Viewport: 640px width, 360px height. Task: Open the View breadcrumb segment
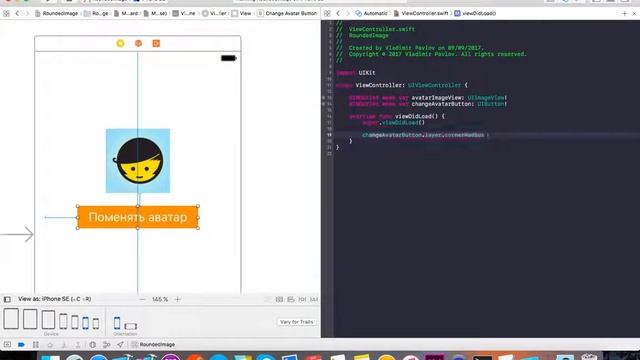tap(241, 13)
